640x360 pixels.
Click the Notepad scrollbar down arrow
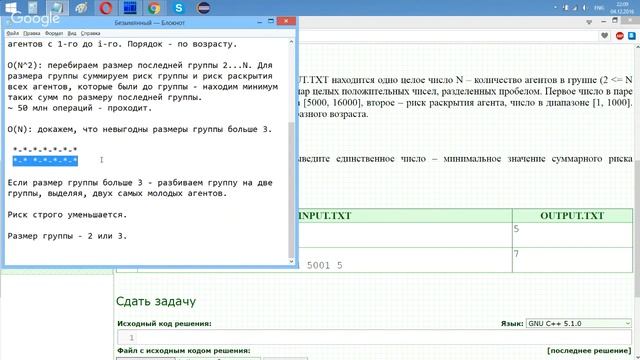click(x=291, y=261)
